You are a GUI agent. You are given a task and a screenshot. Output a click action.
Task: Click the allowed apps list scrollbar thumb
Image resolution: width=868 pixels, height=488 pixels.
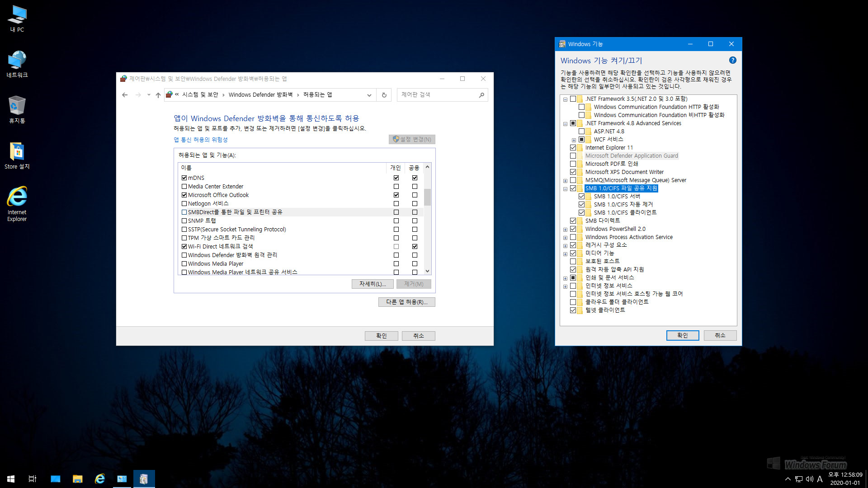[427, 197]
